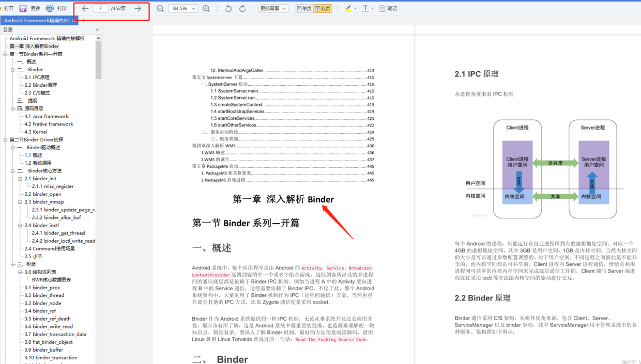Select the highlighter pen tool
Screen dimensions: 641x364
click(x=347, y=8)
